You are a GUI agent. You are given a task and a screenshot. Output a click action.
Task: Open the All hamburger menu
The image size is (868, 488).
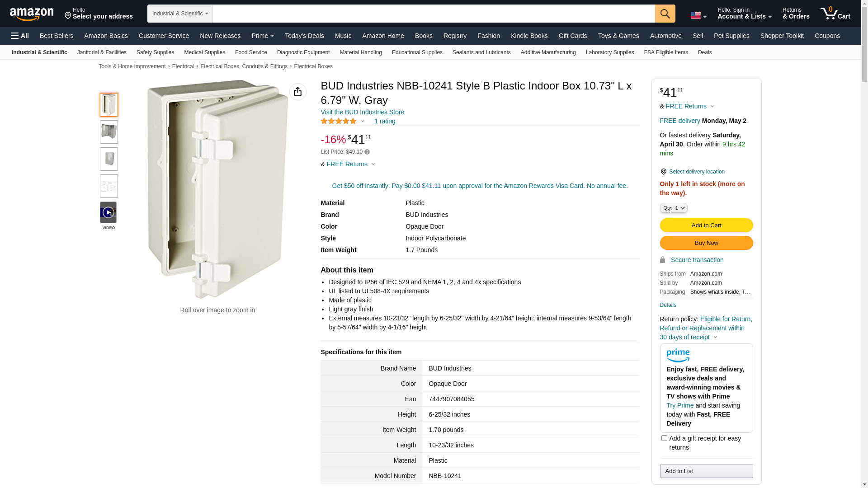20,36
